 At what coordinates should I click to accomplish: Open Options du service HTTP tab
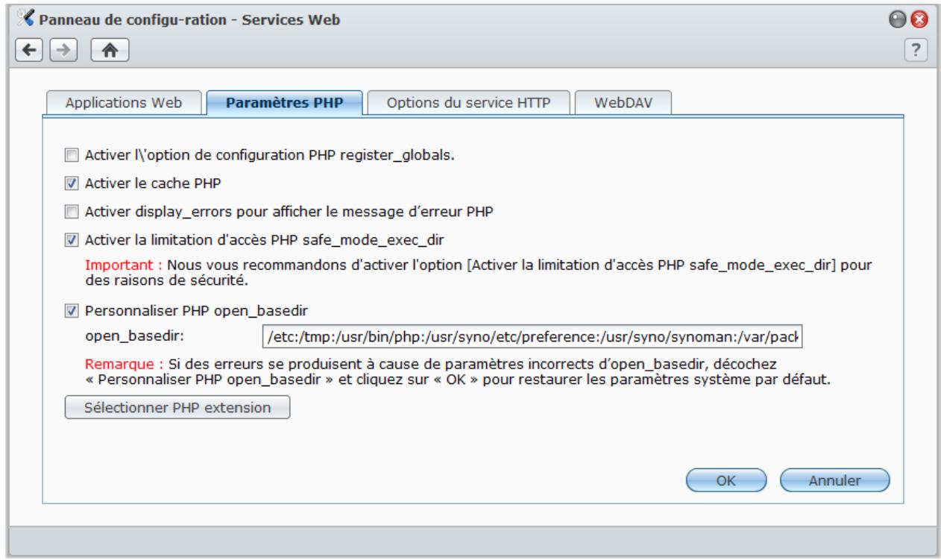click(x=468, y=103)
